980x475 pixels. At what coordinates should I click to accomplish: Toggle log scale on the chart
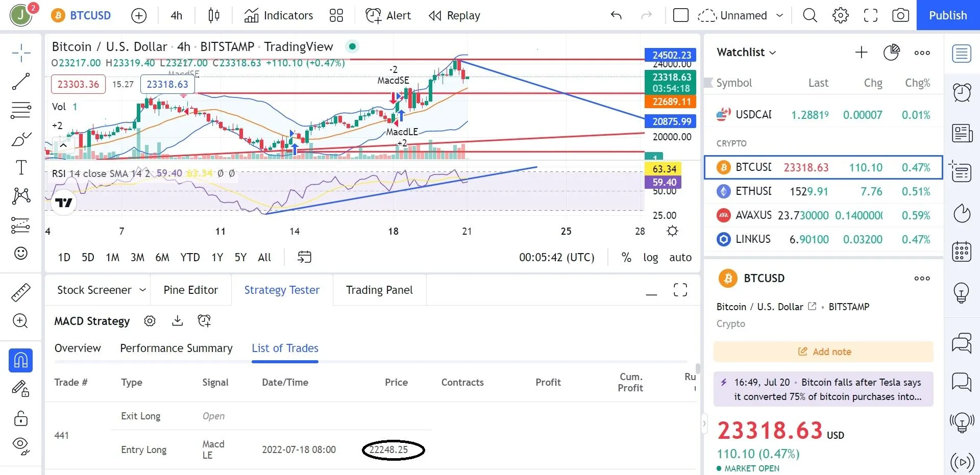coord(650,257)
